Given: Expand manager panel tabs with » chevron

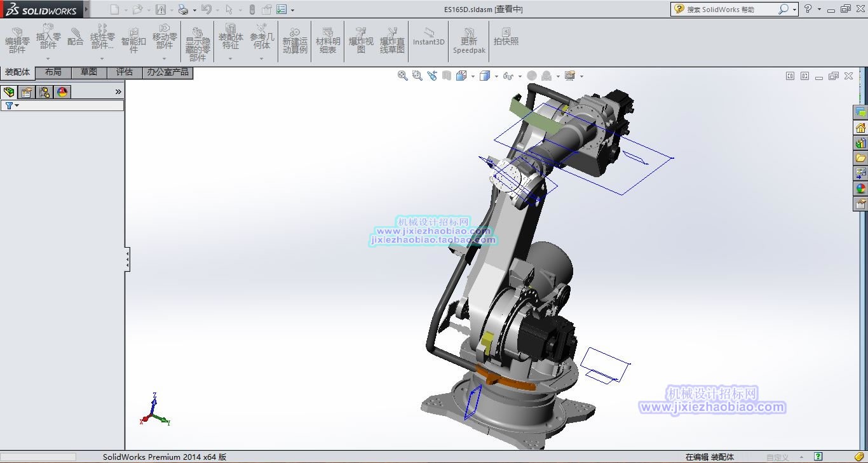Looking at the screenshot, I should (118, 92).
